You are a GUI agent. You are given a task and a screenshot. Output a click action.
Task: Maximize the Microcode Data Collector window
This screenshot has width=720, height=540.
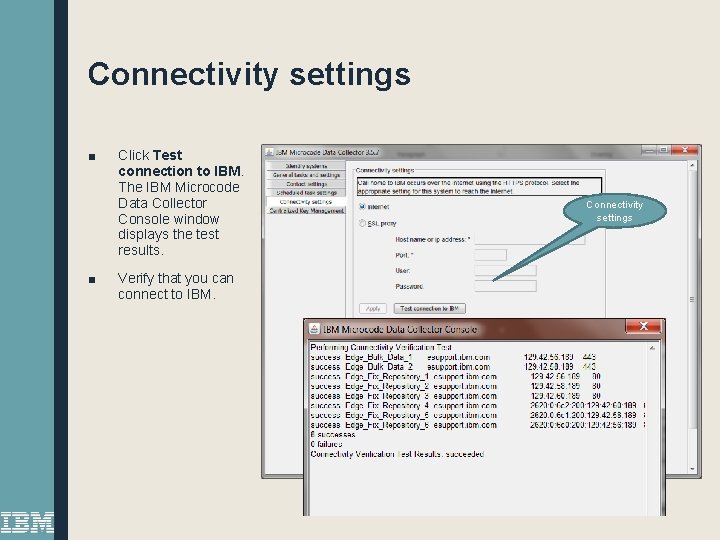click(664, 150)
